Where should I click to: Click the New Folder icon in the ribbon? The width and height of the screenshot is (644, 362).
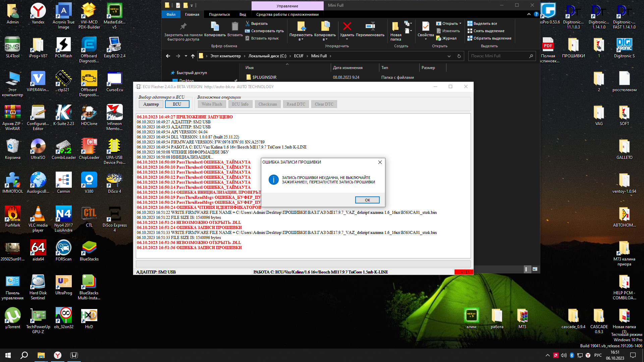[x=395, y=27]
